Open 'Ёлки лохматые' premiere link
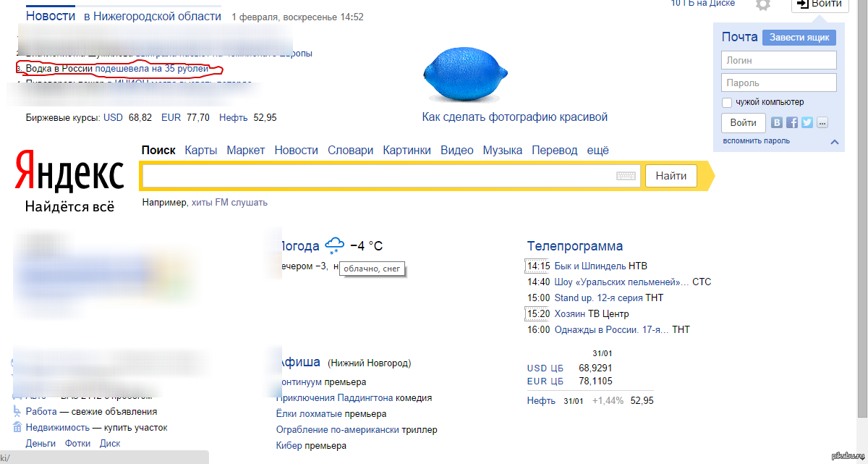The height and width of the screenshot is (464, 868). pyautogui.click(x=309, y=414)
